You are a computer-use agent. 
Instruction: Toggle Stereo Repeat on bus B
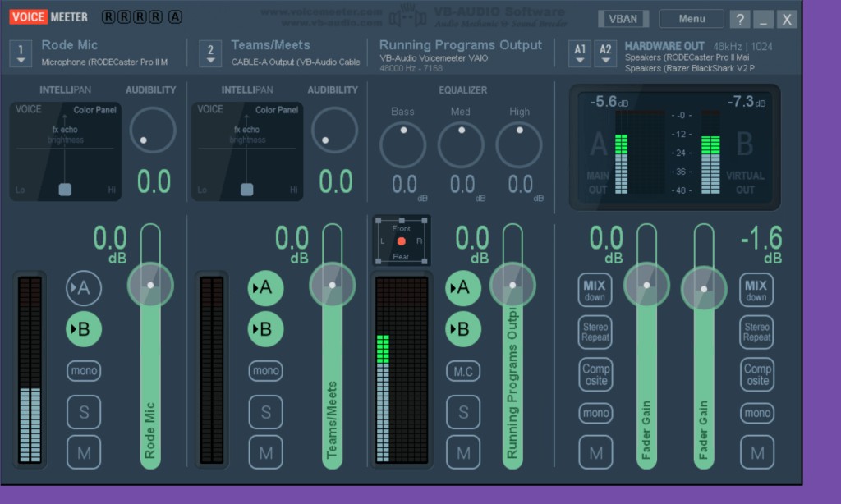point(756,332)
